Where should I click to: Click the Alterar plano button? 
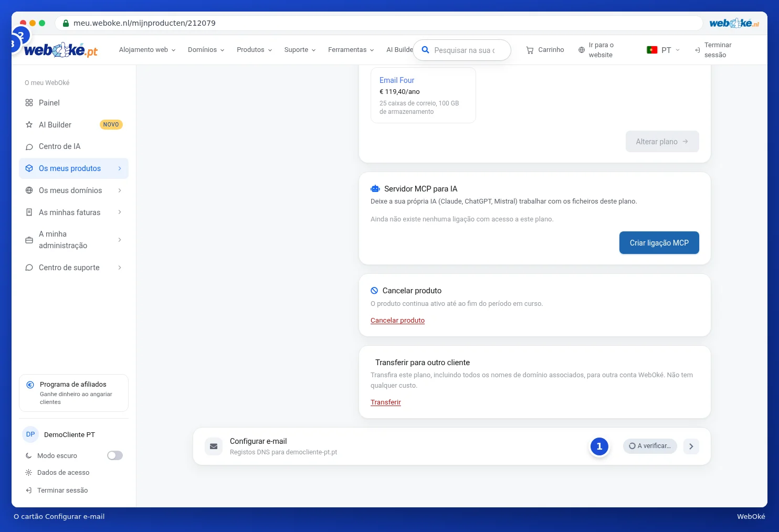[662, 142]
